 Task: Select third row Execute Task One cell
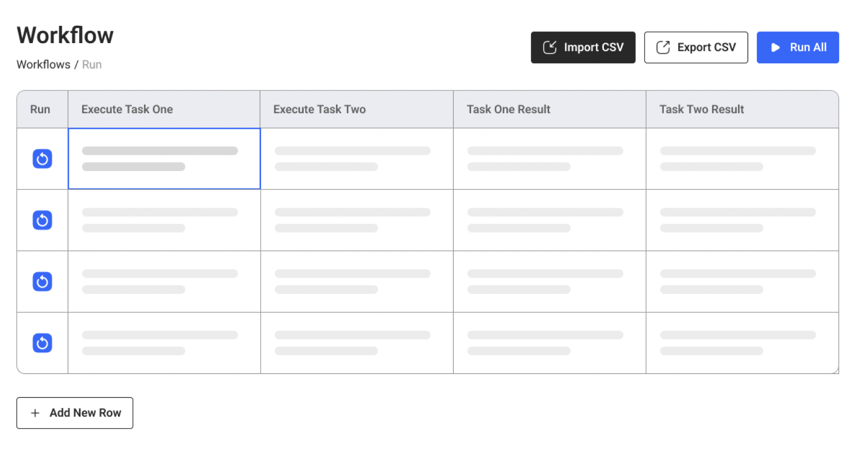(x=164, y=282)
